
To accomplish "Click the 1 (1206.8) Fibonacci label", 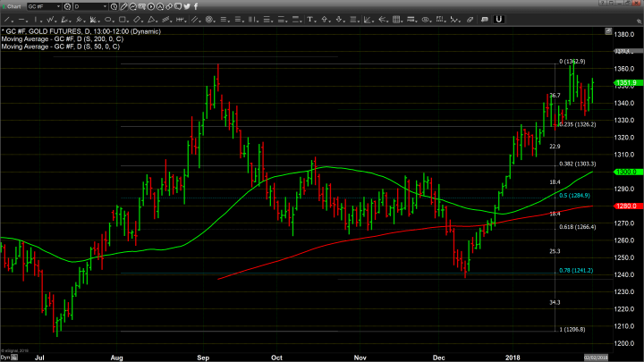I will pyautogui.click(x=572, y=329).
